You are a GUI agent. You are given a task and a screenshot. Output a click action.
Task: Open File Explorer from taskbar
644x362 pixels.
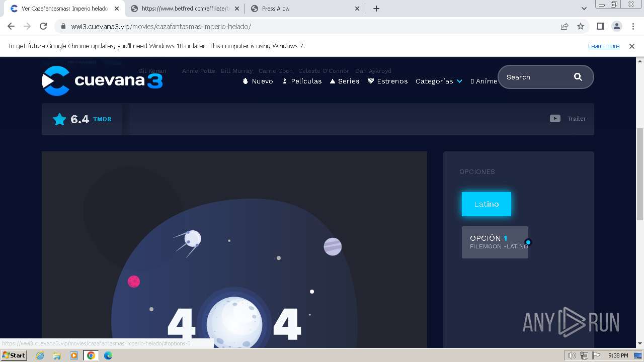[57, 355]
